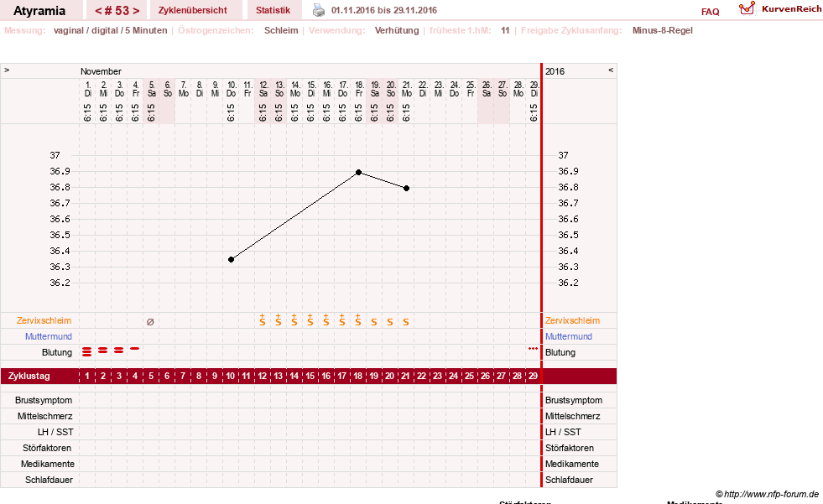Click S+ mucus symbol on day 13

point(279,320)
